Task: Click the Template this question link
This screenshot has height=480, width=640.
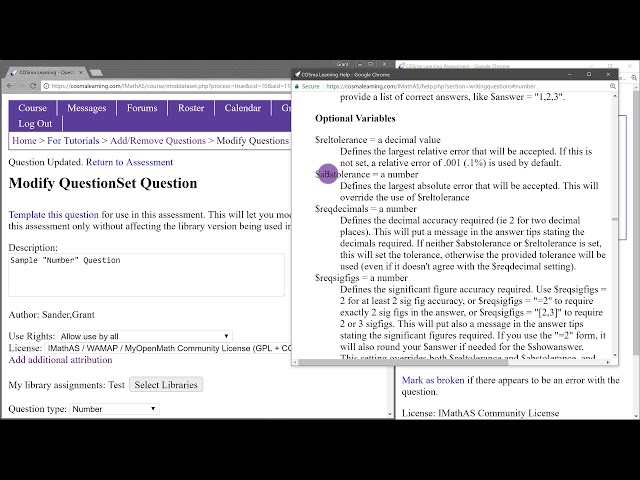Action: coord(53,215)
